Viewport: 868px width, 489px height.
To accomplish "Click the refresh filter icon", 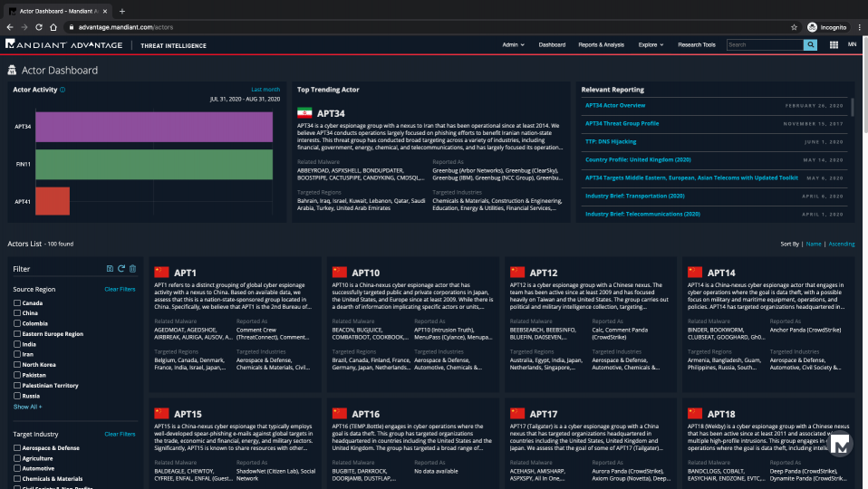I will 121,268.
